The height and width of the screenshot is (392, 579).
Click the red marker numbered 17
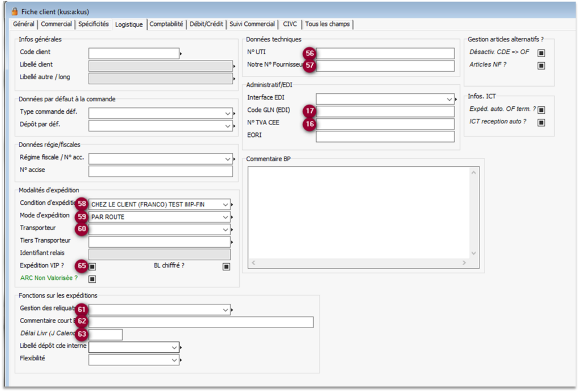tap(309, 111)
